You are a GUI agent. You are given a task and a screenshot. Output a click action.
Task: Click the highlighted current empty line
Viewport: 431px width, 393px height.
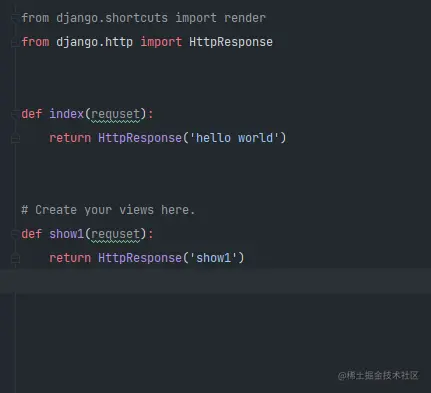tap(215, 281)
